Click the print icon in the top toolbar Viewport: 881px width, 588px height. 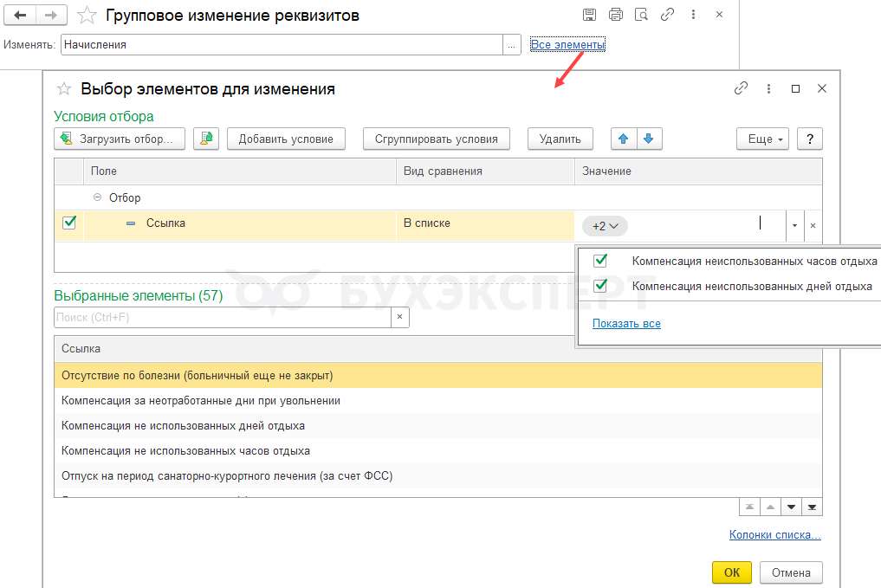616,15
